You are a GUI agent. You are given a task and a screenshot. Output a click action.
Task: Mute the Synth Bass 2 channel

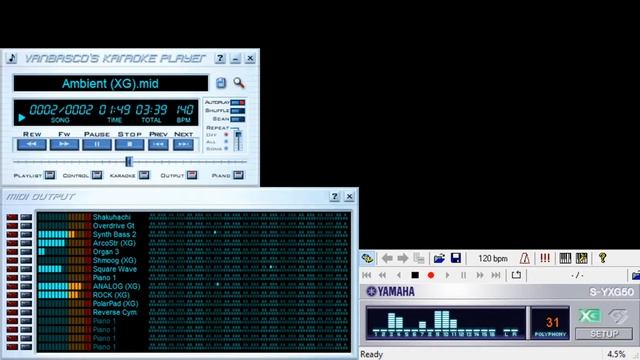12,234
